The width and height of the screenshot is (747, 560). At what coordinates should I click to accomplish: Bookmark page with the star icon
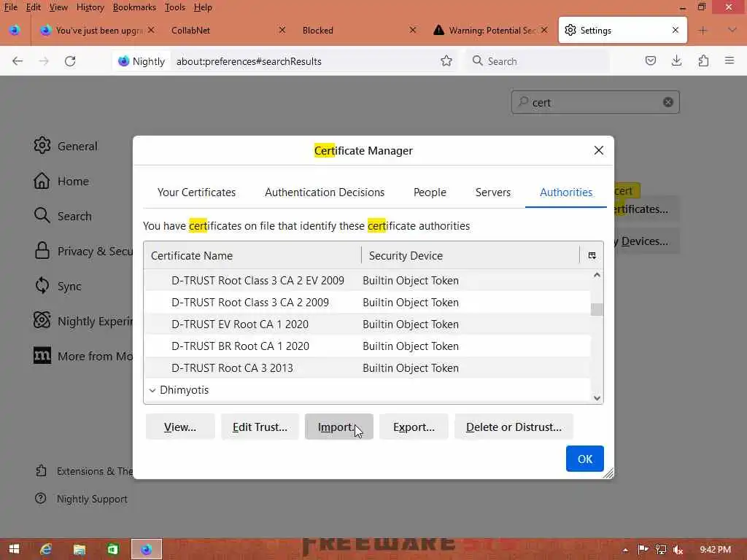(446, 61)
